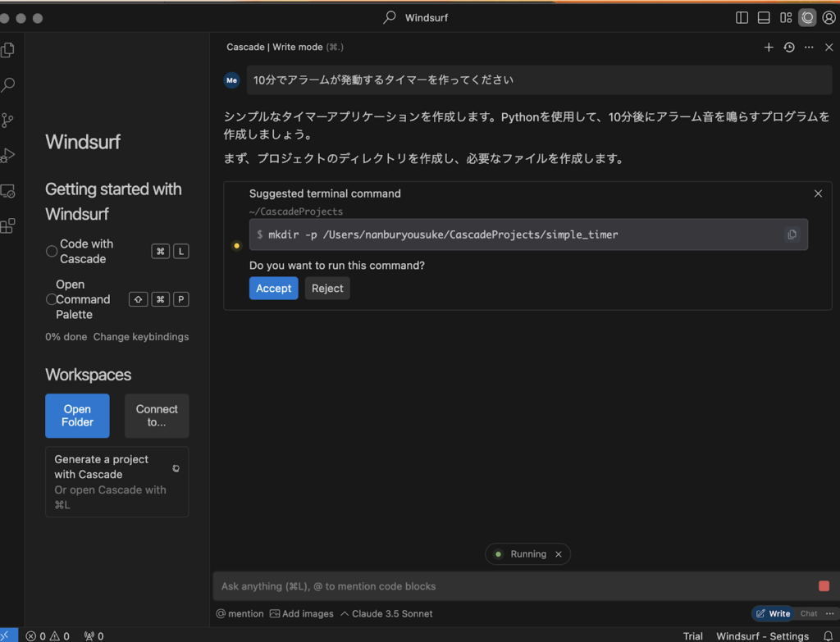Open Windsurf - Settings in status bar

(762, 636)
